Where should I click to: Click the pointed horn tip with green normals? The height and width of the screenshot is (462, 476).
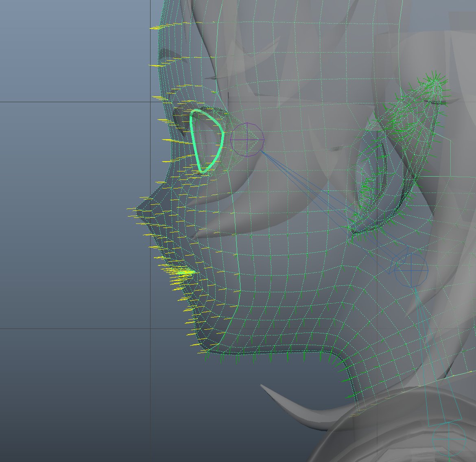pyautogui.click(x=436, y=80)
